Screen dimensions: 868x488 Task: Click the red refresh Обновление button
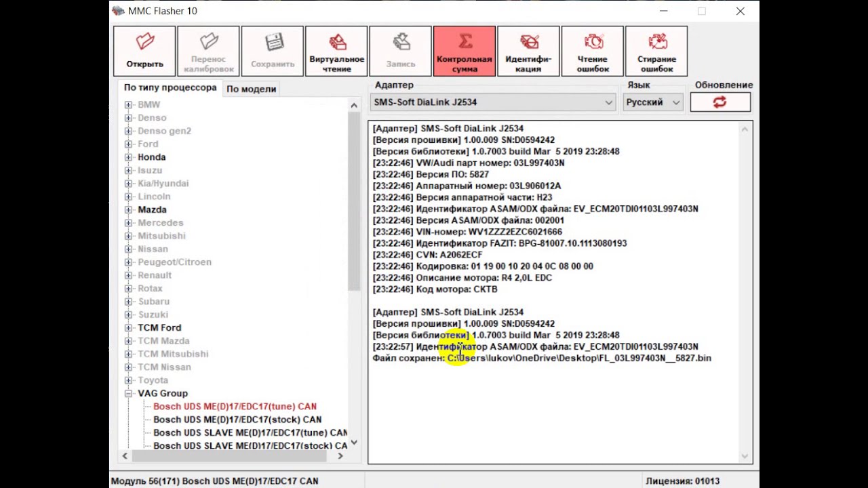coord(720,102)
